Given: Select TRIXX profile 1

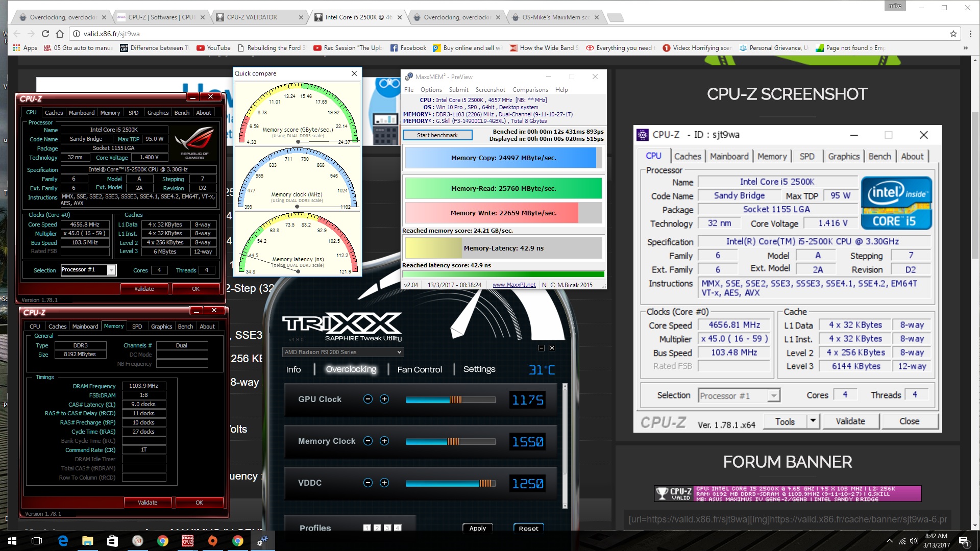Looking at the screenshot, I should 367,528.
